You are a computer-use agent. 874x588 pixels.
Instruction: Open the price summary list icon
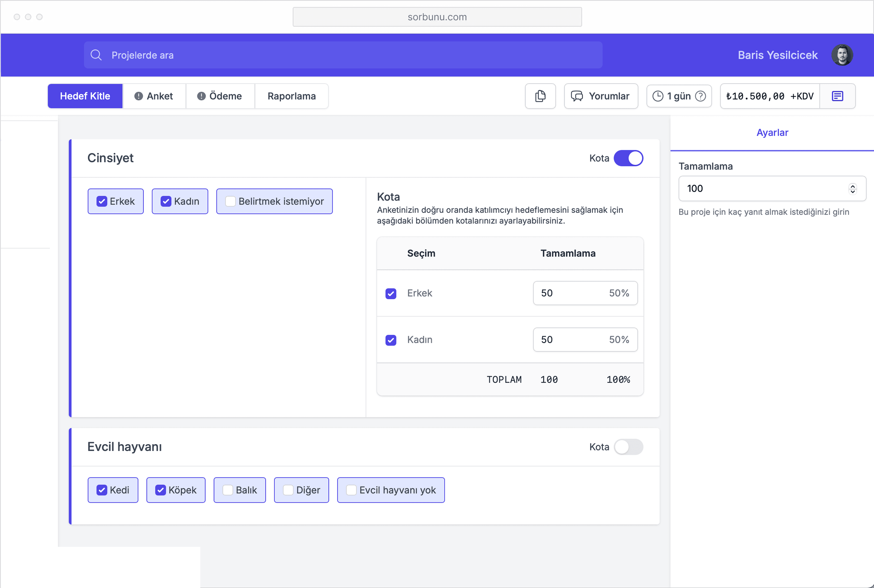click(x=837, y=96)
